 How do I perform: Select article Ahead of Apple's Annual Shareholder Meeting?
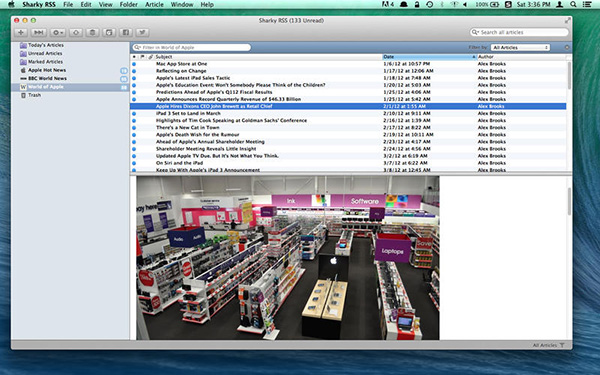pos(348,142)
